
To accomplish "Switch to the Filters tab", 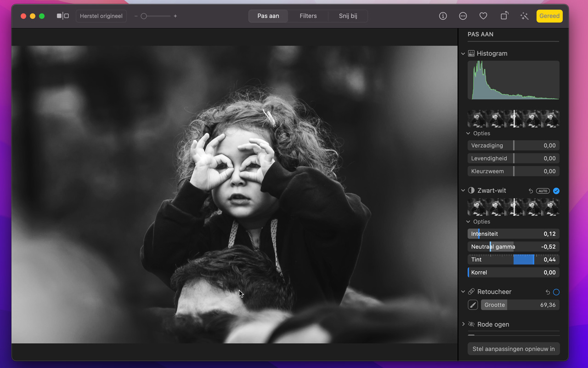I will click(x=308, y=16).
